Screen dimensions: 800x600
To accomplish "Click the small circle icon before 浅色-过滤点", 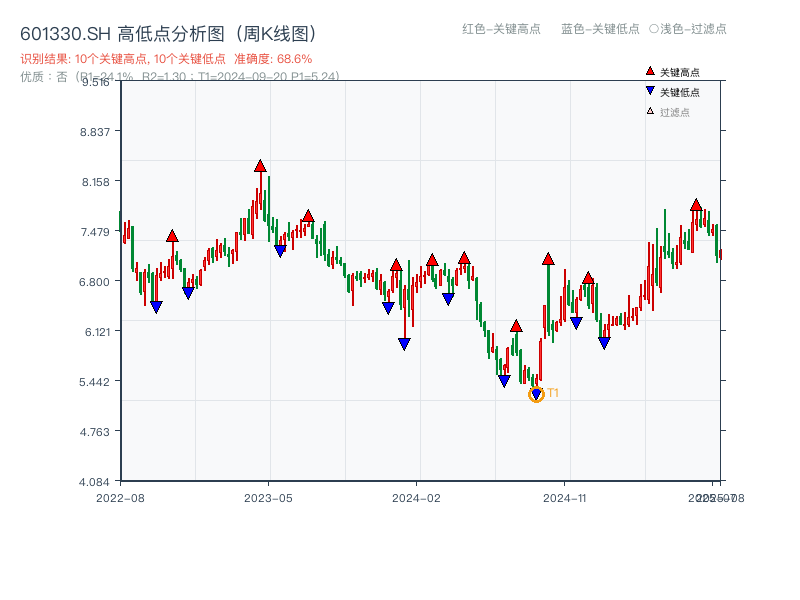I will click(x=654, y=29).
